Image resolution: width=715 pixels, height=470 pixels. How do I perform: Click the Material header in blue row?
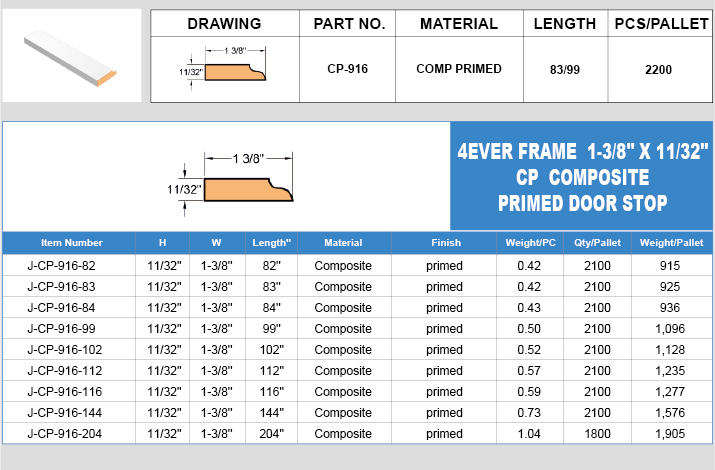coord(343,243)
